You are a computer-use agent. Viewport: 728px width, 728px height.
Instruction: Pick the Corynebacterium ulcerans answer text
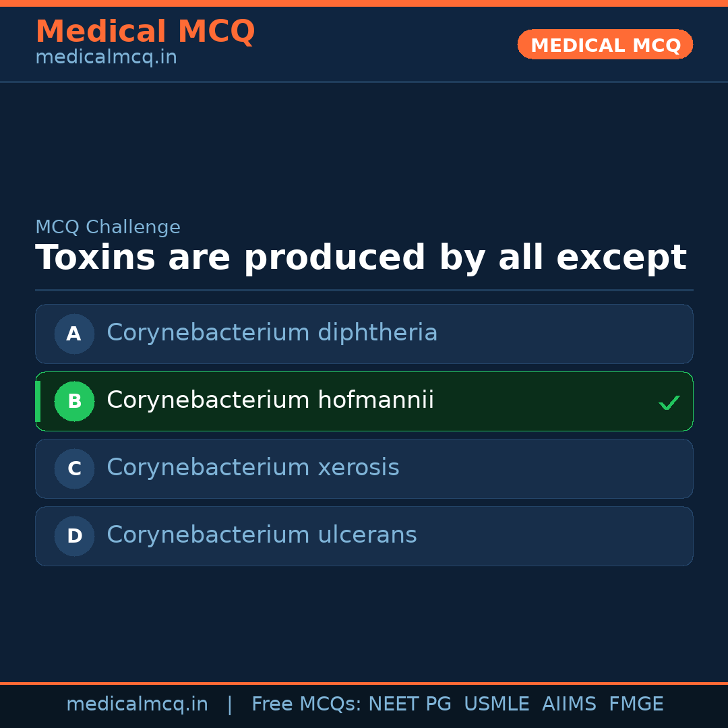tap(262, 535)
